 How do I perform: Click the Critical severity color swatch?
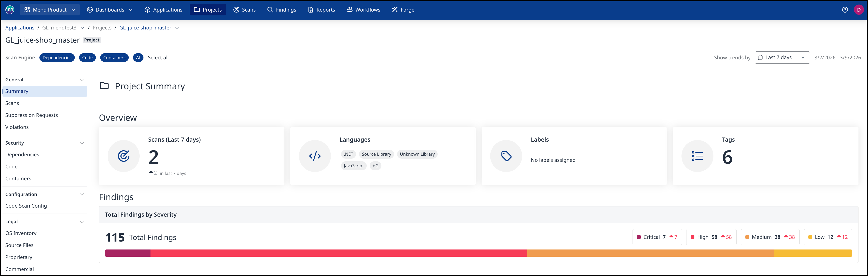(638, 237)
